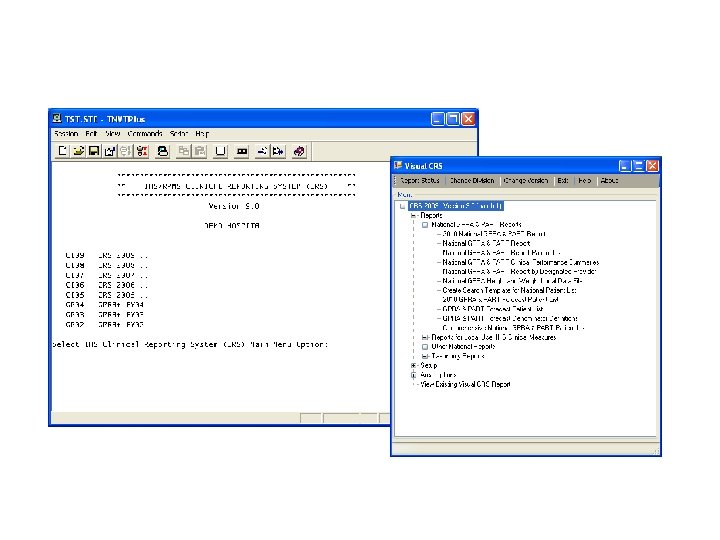
Task: Select National GPRA & PART Report item
Action: pyautogui.click(x=486, y=243)
